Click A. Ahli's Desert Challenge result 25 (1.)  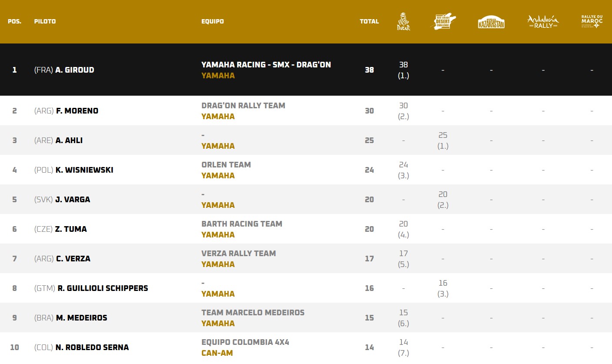(443, 140)
